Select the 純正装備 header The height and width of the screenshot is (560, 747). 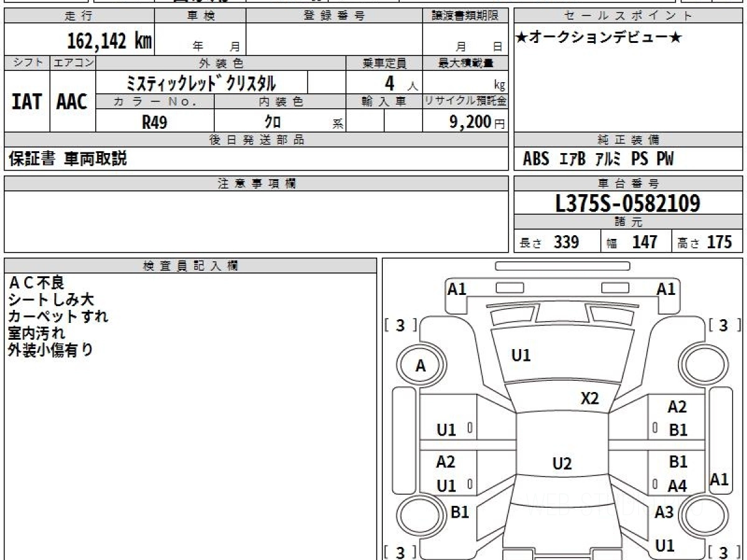click(x=629, y=140)
